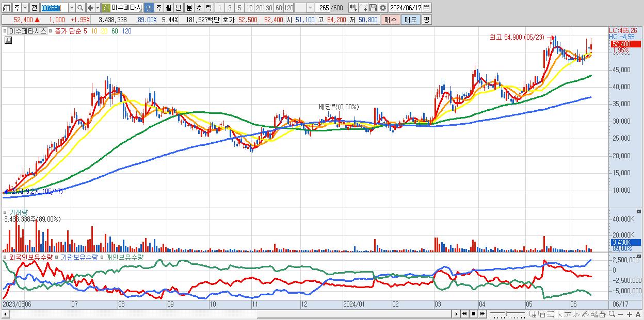This screenshot has width=644, height=320.
Task: Click the data grid table icon
Action: click(8, 41)
